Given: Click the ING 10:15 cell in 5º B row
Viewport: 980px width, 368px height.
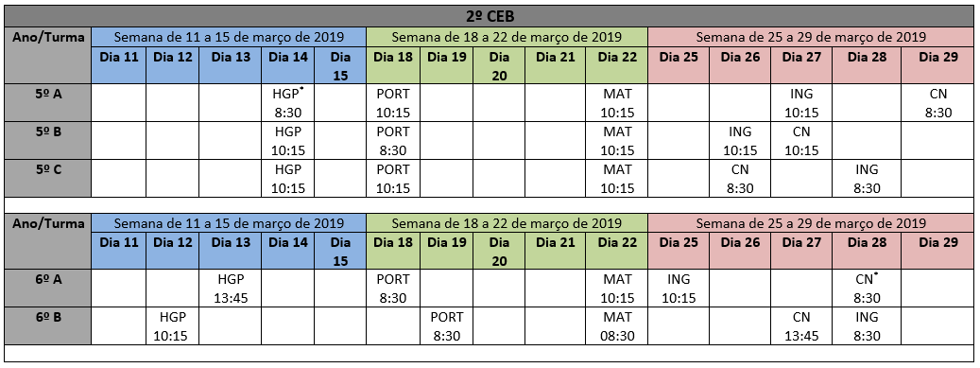Looking at the screenshot, I should (x=739, y=140).
